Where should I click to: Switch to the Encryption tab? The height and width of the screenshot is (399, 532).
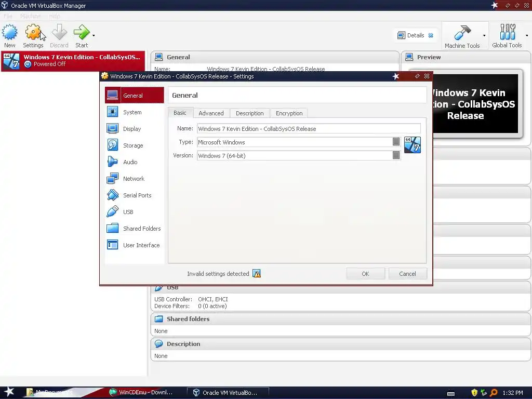coord(289,113)
